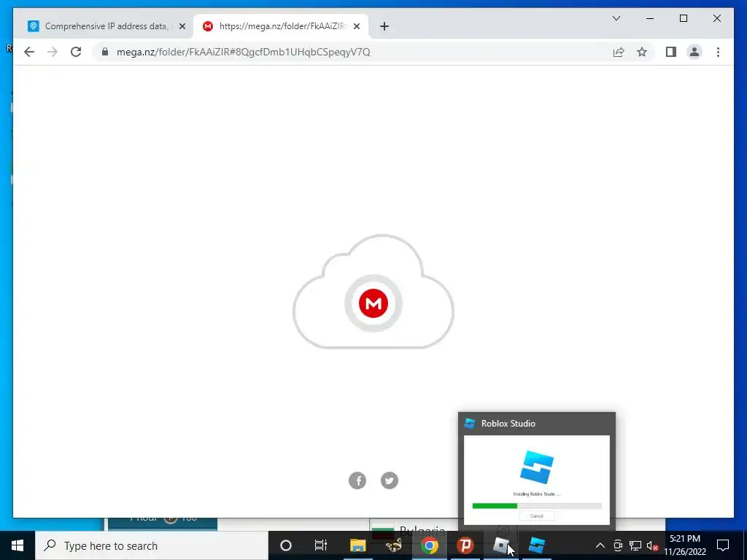Image resolution: width=747 pixels, height=560 pixels.
Task: Select the mega.nz folder tab
Action: (x=281, y=26)
